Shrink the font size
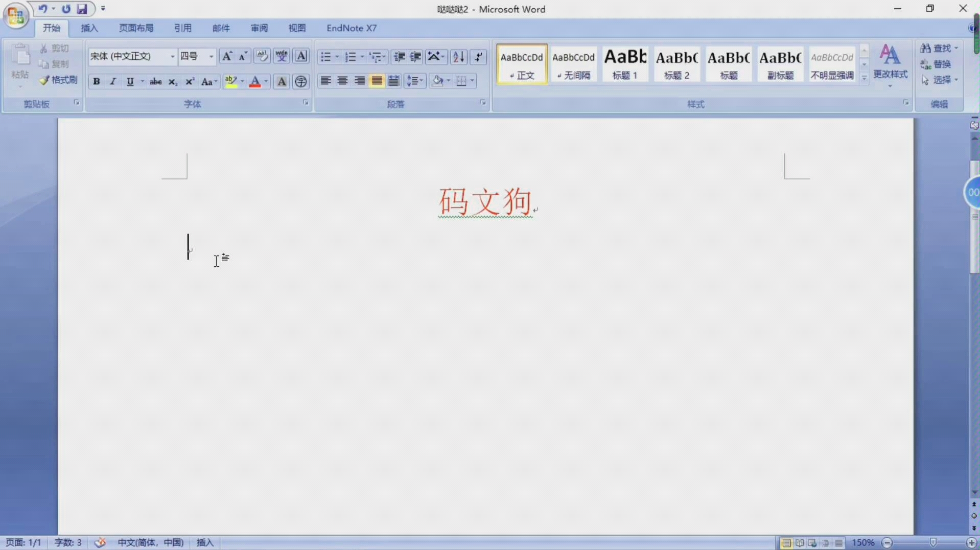The image size is (980, 550). [243, 56]
